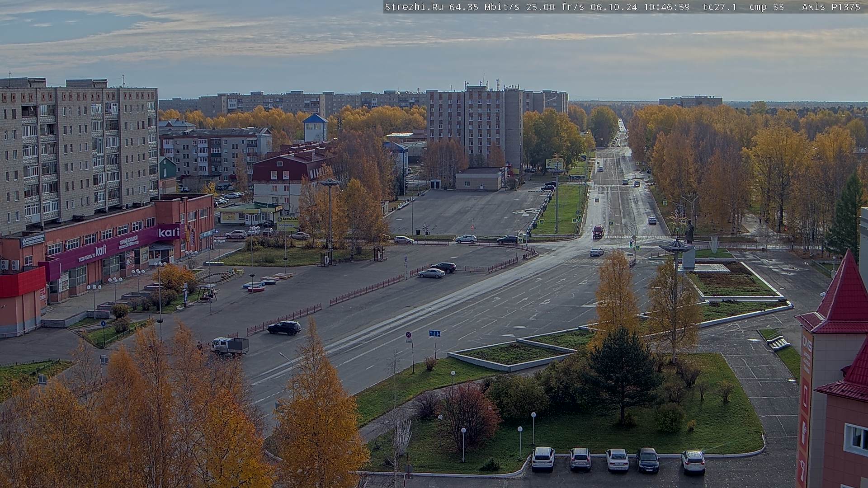Screen dimensions: 868x488
Task: Select the date stamp 06.10.24
Action: pyautogui.click(x=614, y=7)
